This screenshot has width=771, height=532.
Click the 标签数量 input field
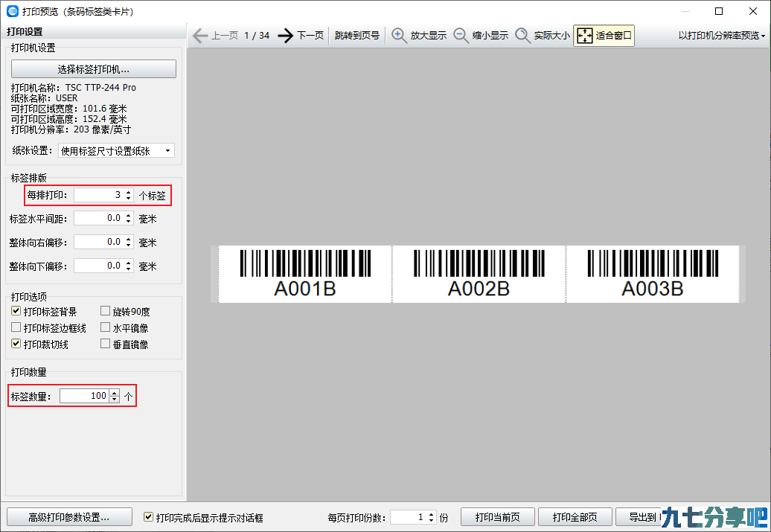point(84,396)
